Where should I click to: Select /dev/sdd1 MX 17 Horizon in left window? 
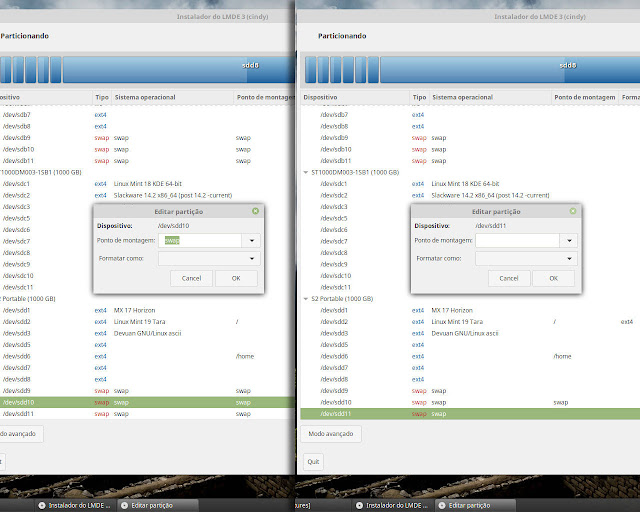point(147,310)
